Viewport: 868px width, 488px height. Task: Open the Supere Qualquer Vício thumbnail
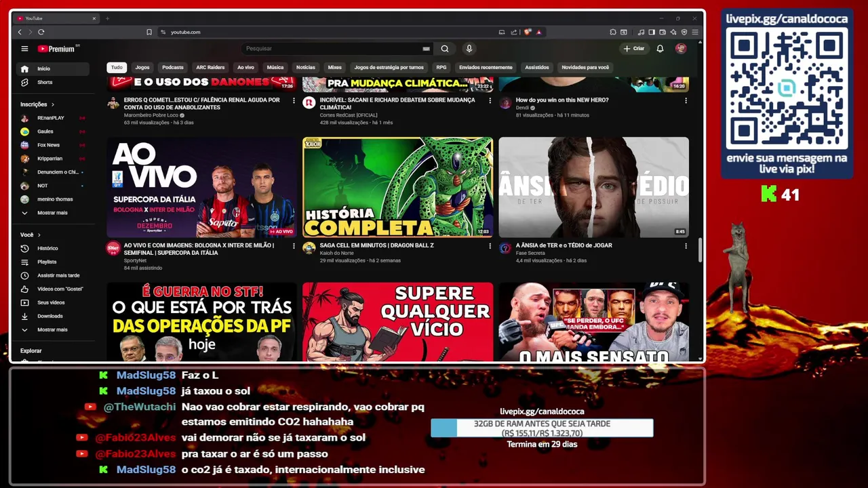397,322
